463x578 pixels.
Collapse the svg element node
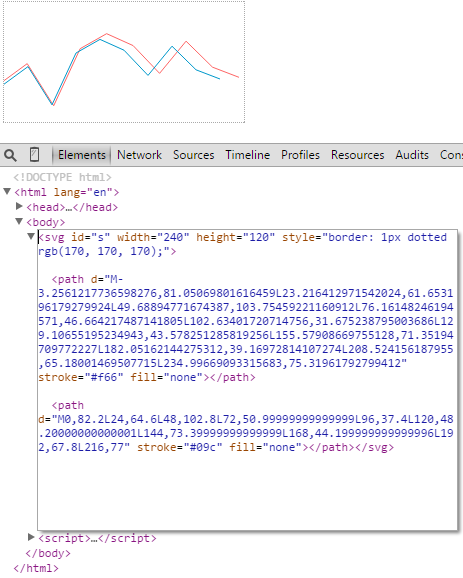pos(31,236)
